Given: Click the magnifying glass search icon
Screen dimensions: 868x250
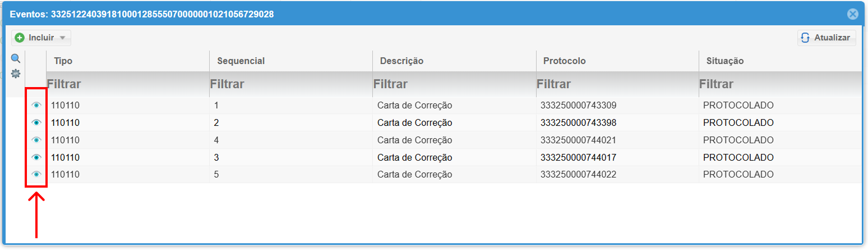Looking at the screenshot, I should click(x=16, y=58).
